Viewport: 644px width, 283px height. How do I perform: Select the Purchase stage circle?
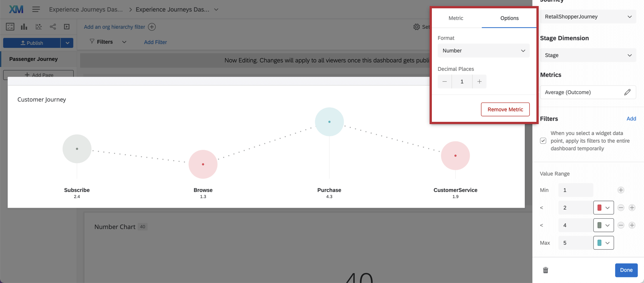coord(329,122)
